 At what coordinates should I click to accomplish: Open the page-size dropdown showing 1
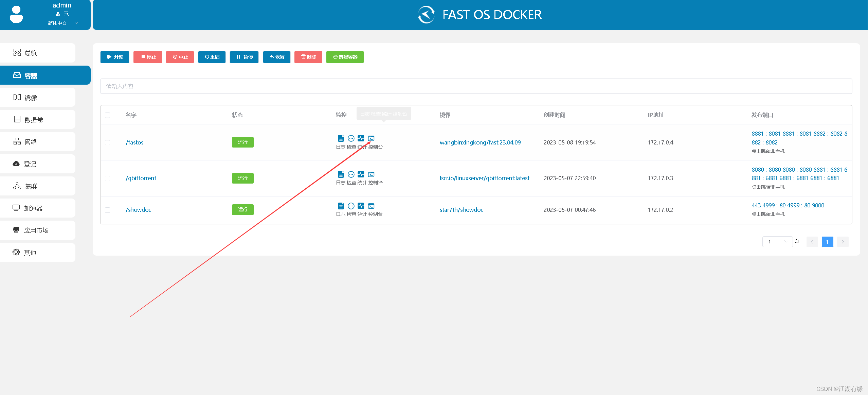777,242
